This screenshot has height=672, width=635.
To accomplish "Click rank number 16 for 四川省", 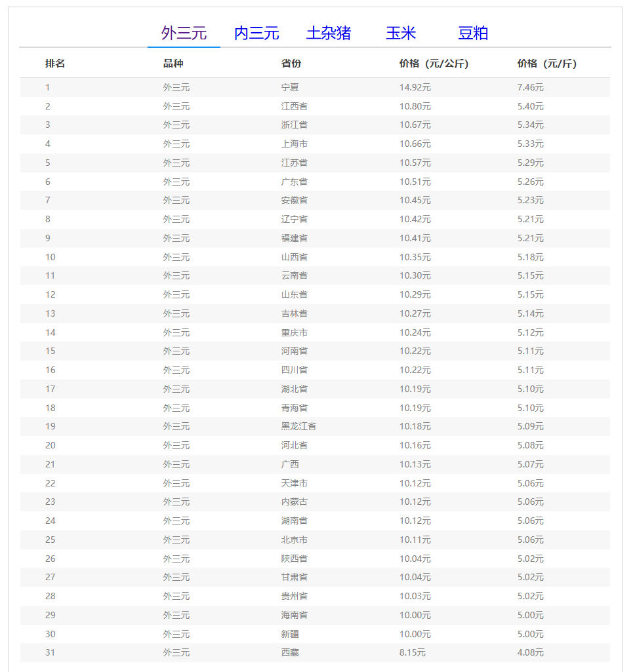I will [51, 370].
